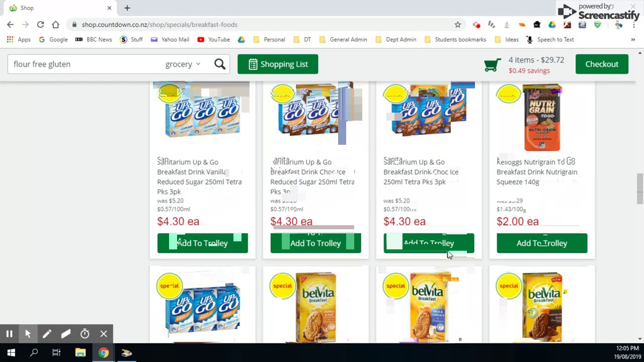Reload the current page
This screenshot has width=644, height=362.
coord(40,25)
